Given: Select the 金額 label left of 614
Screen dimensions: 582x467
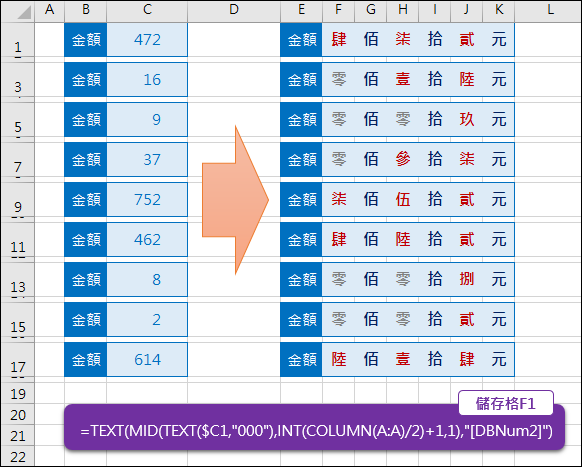Looking at the screenshot, I should tap(85, 360).
